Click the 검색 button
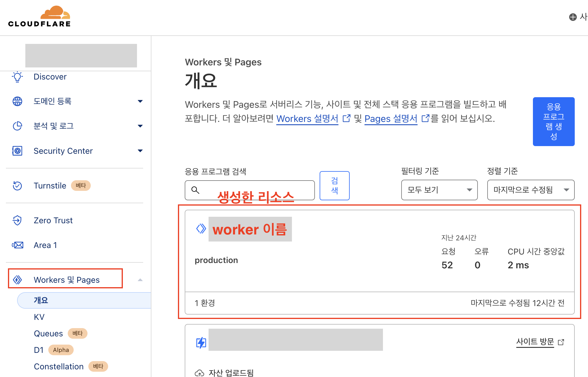Viewport: 588px width, 377px height. tap(334, 186)
